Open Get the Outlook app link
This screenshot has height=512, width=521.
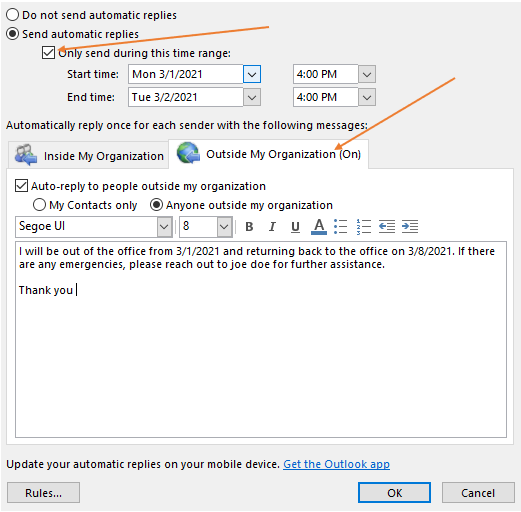[x=336, y=464]
